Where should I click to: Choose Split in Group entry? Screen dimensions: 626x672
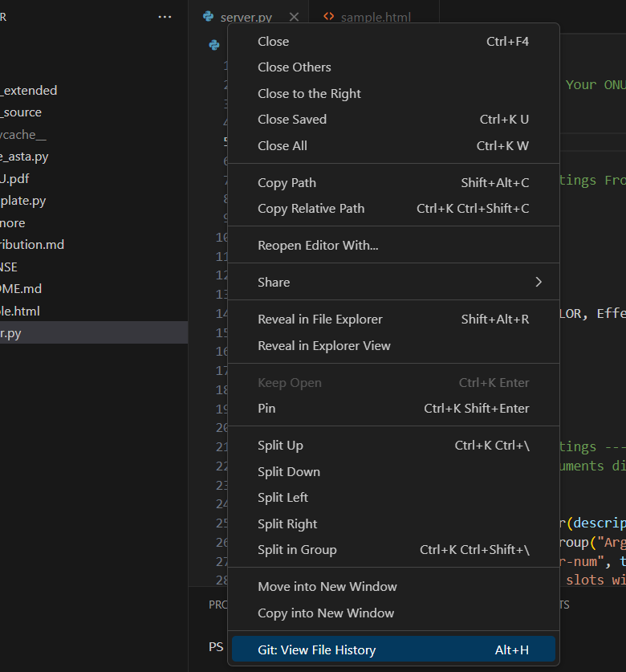pos(393,550)
